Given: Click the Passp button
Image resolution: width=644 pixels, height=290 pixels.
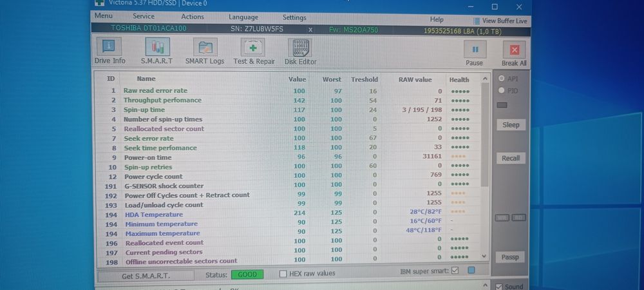Looking at the screenshot, I should pyautogui.click(x=510, y=257).
